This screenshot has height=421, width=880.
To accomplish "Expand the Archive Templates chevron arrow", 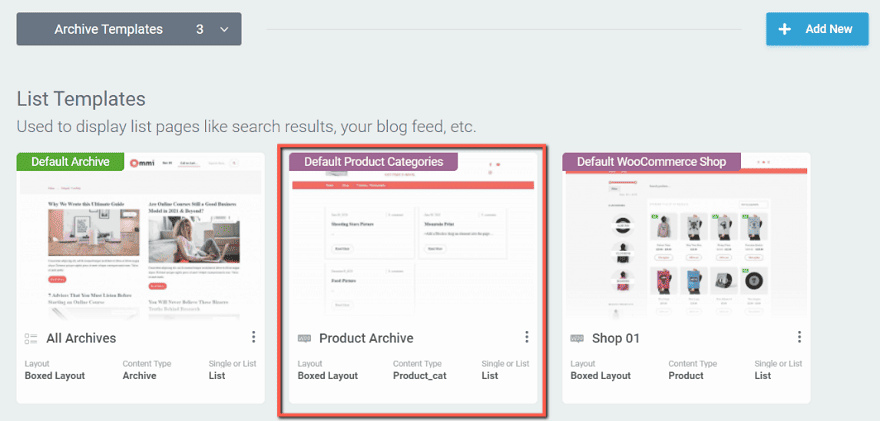I will [224, 29].
